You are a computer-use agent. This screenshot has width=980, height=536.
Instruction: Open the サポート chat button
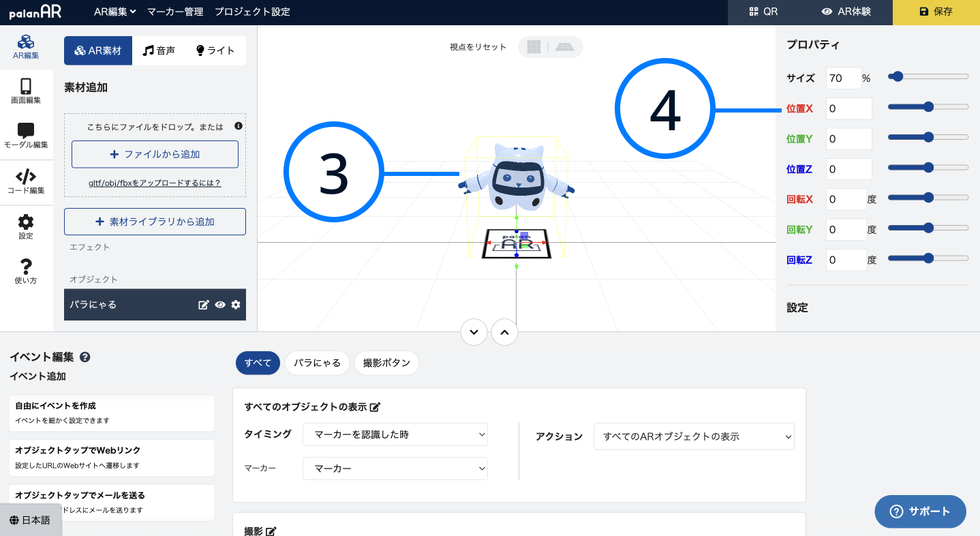coord(920,511)
